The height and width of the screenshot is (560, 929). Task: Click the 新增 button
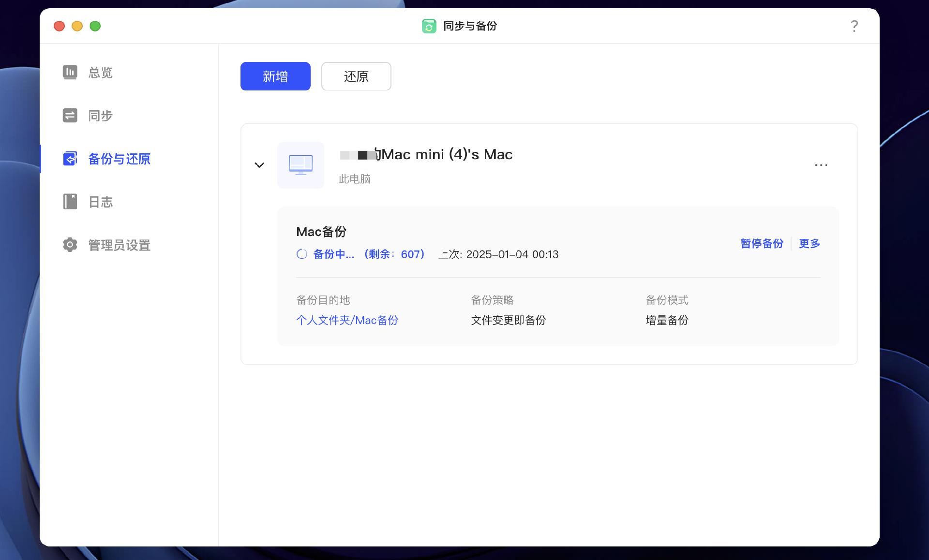click(275, 76)
